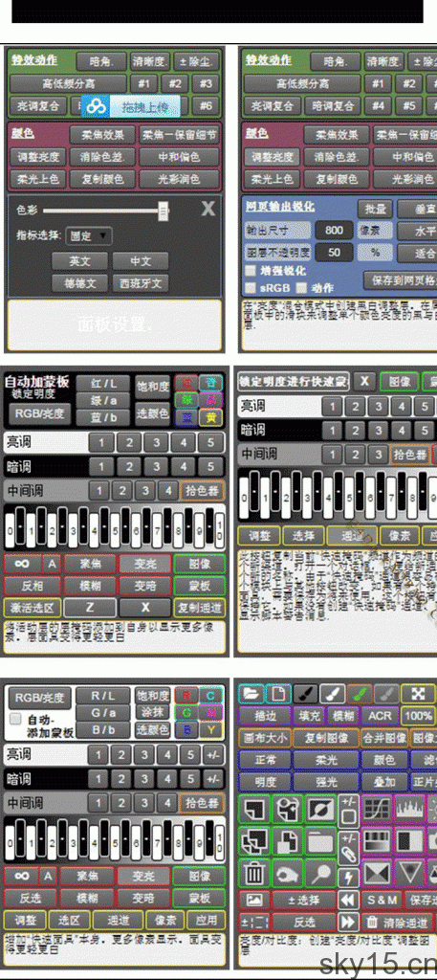Click the gradient map icon
The width and height of the screenshot is (437, 980).
point(377,841)
